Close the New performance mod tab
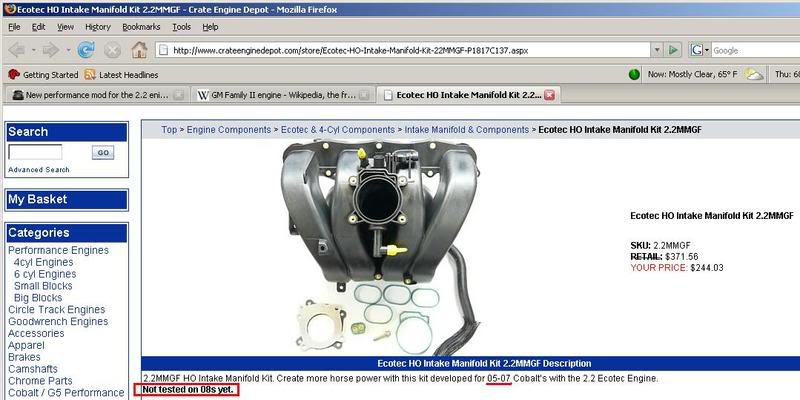800x400 pixels. [x=178, y=95]
